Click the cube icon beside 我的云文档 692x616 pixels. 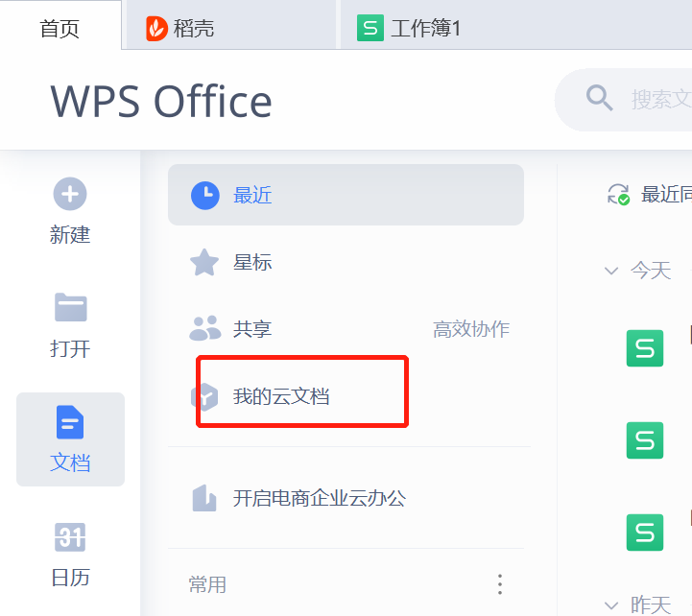point(204,396)
